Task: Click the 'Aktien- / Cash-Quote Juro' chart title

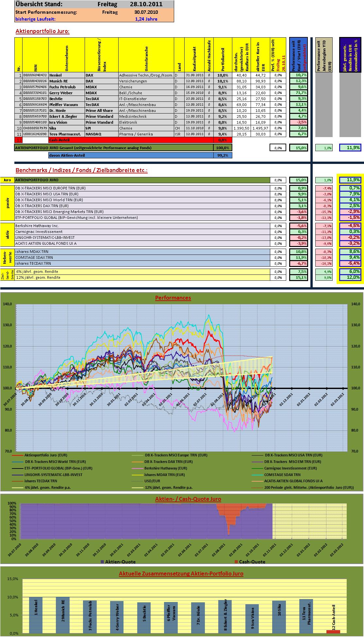Action: [188, 499]
